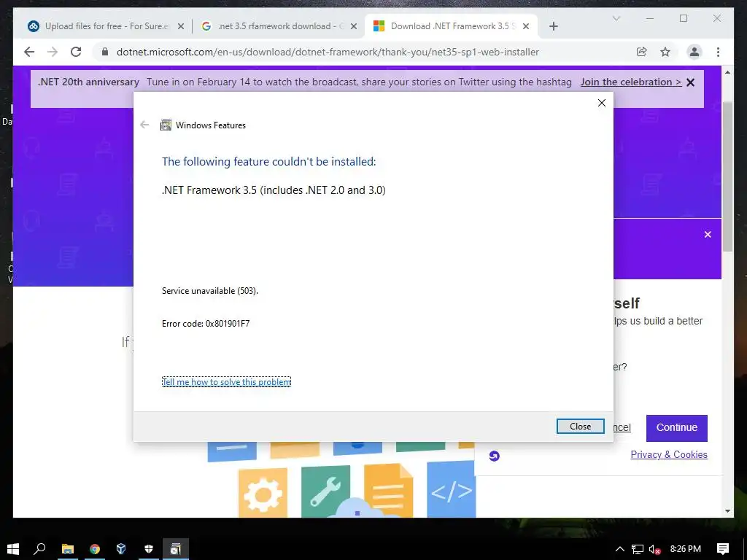Open the Chrome profile avatar
747x560 pixels.
click(x=694, y=52)
